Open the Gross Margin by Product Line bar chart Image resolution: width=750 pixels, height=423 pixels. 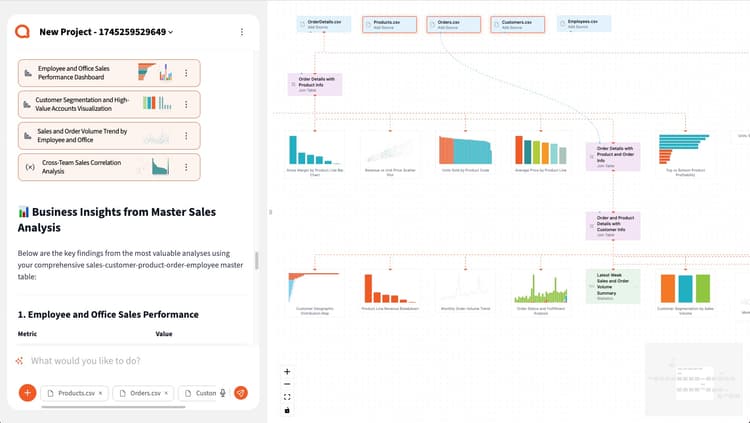coord(315,155)
